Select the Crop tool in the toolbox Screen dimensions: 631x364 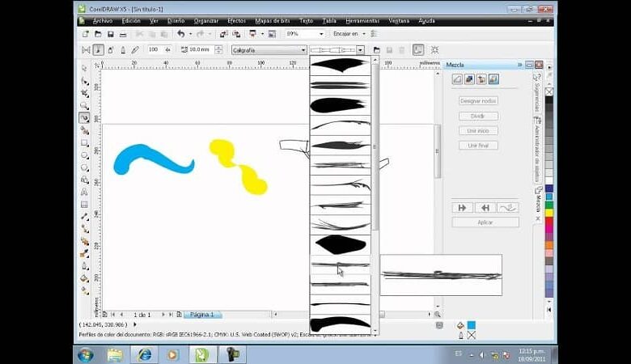84,93
